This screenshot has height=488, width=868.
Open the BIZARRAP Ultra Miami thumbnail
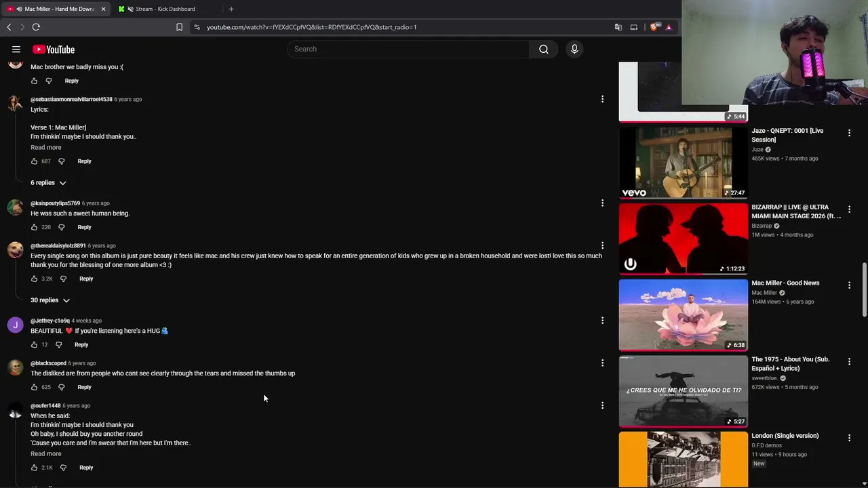click(x=684, y=238)
